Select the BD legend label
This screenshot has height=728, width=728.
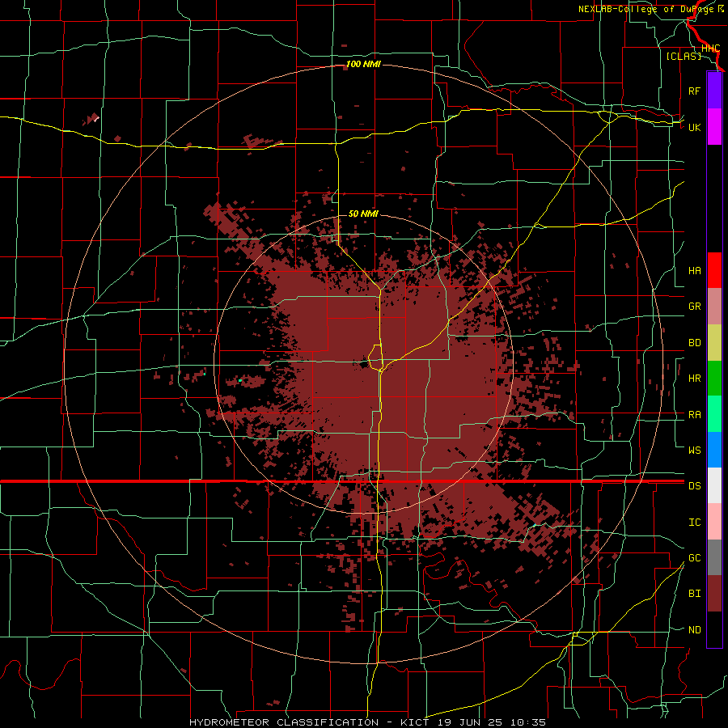[x=694, y=343]
